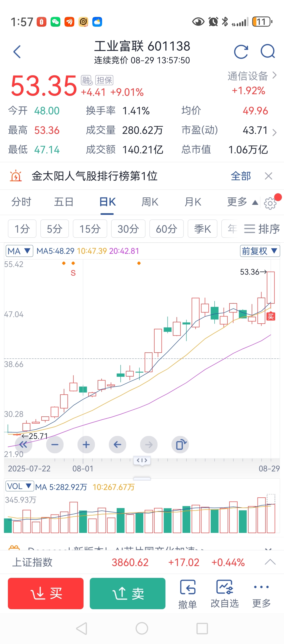
Task: Jump to earliest data double-arrow
Action: point(24,444)
